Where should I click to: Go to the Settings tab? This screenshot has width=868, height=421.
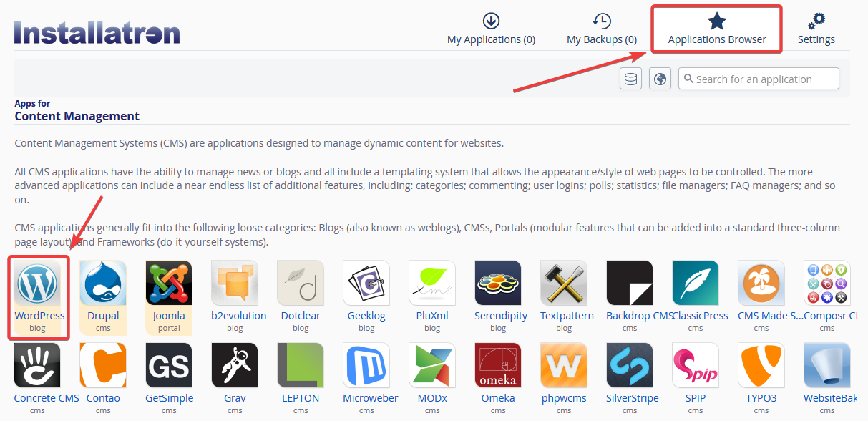coord(816,29)
